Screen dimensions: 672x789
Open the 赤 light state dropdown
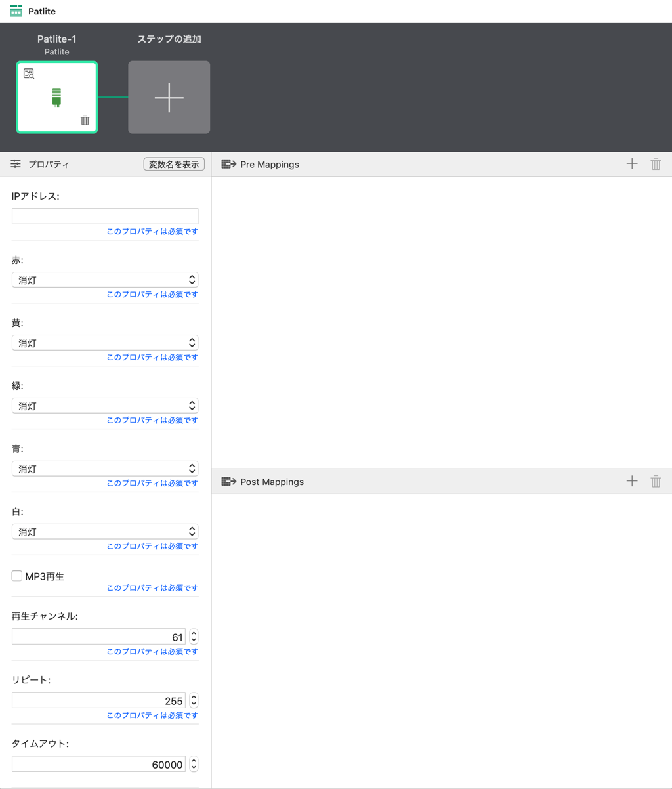pos(105,280)
